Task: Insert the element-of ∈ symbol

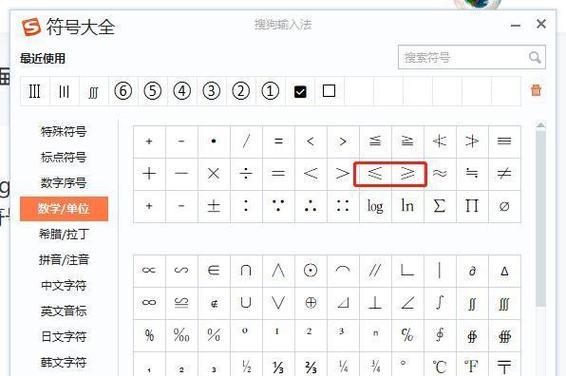Action: [x=214, y=271]
